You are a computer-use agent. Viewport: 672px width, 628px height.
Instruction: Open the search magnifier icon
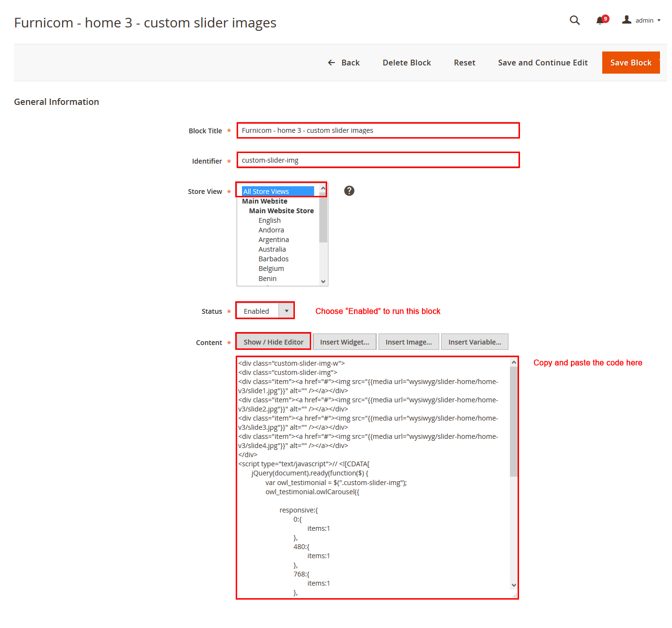pyautogui.click(x=574, y=20)
